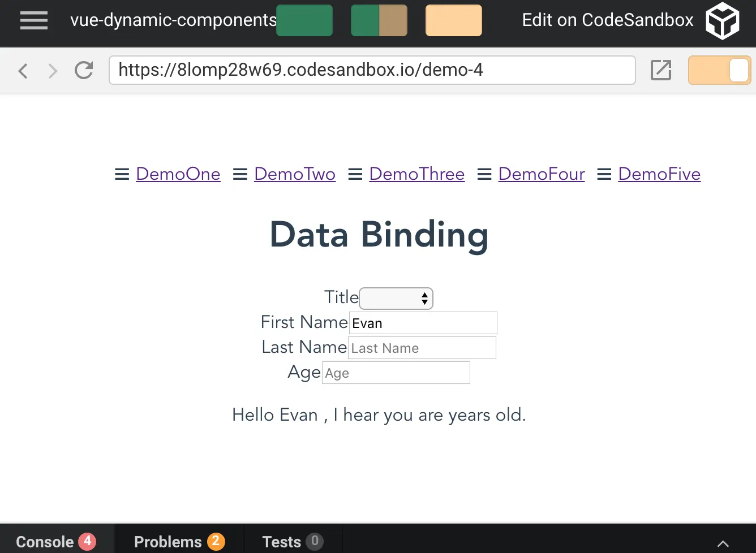This screenshot has height=553, width=756.
Task: Select the split green-tan view button
Action: point(379,20)
